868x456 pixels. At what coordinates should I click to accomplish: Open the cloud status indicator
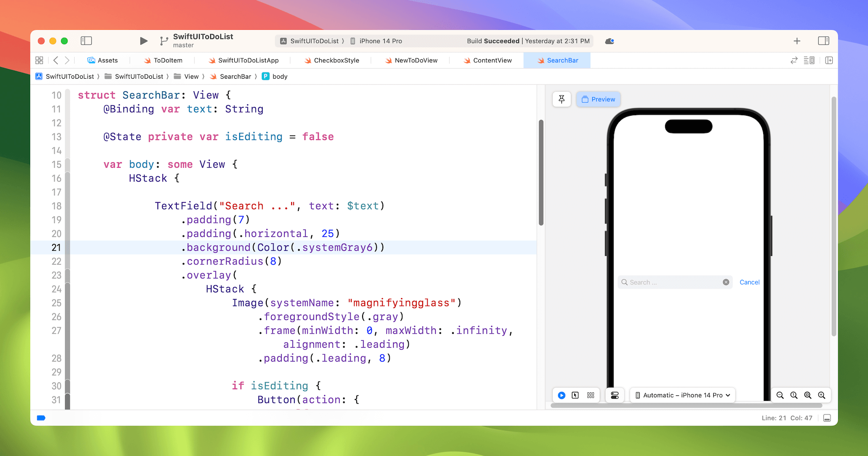tap(609, 41)
